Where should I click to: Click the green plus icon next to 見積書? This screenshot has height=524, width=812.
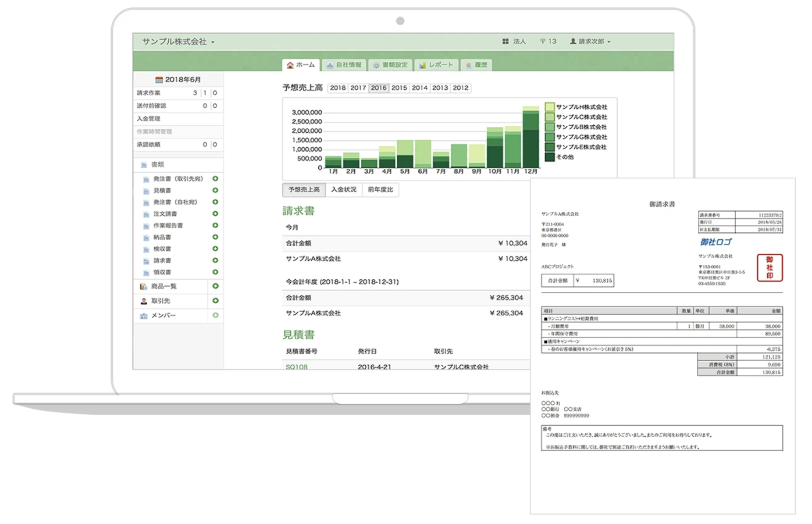tap(215, 190)
